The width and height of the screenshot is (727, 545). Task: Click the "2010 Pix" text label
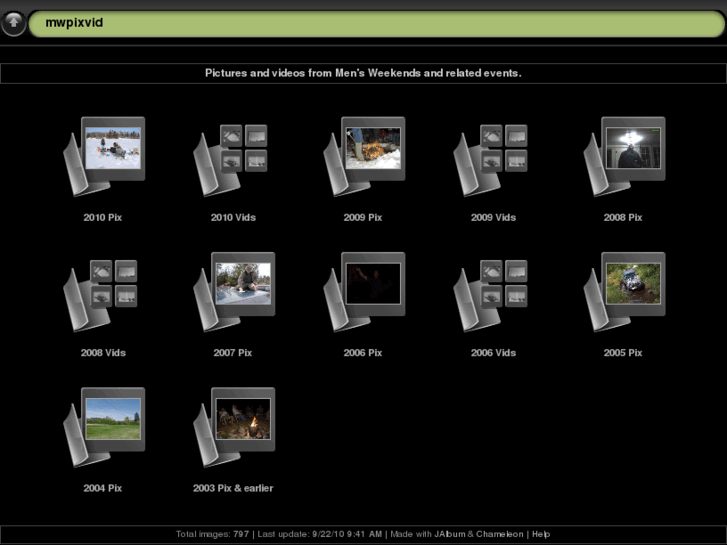click(x=102, y=217)
